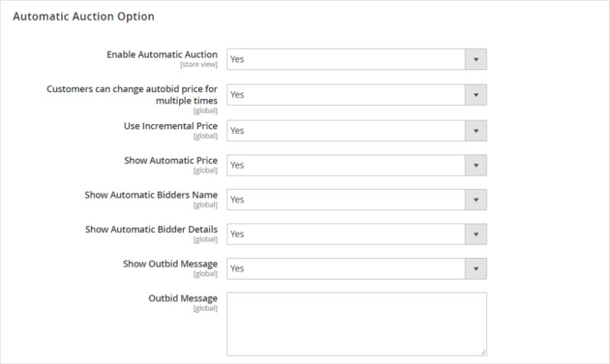
Task: Click the Show Automatic Bidders Name label
Action: (151, 195)
